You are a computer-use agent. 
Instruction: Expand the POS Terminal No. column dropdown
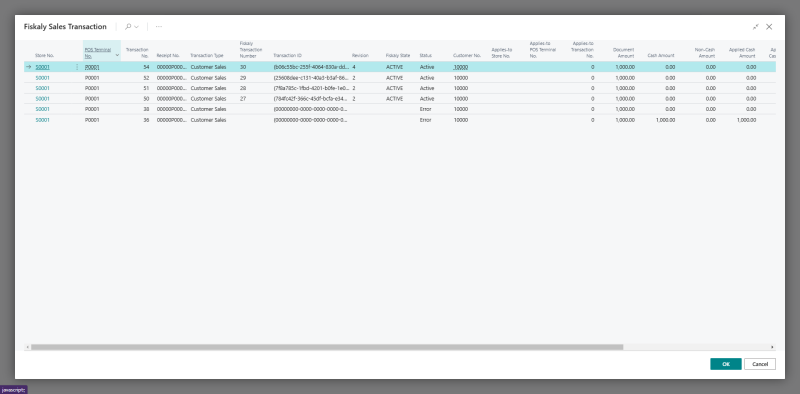pyautogui.click(x=117, y=55)
